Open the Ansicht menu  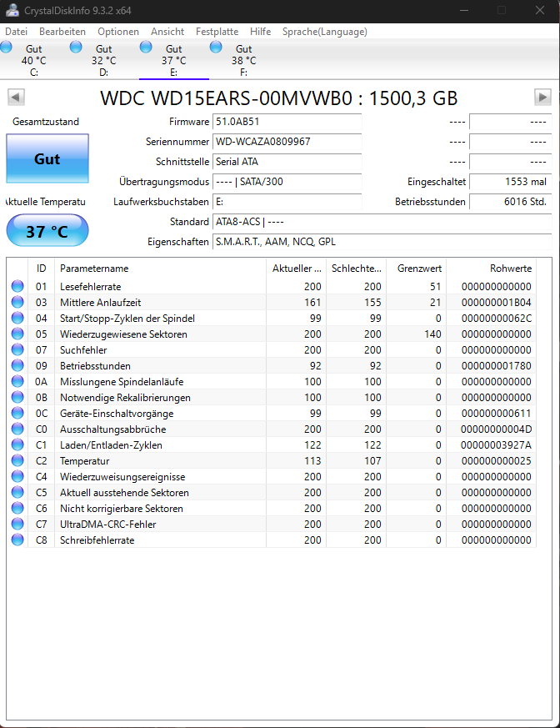click(167, 32)
